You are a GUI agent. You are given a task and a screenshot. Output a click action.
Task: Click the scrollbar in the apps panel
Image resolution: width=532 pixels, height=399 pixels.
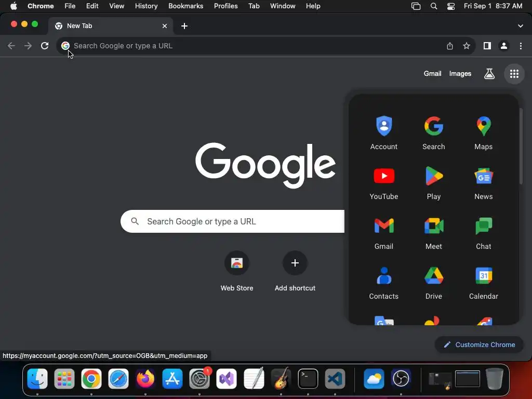521,146
